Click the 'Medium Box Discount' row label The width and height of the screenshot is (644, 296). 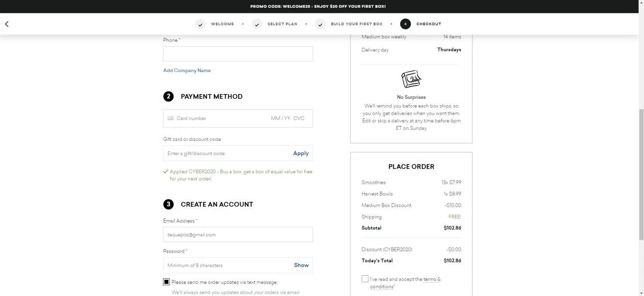[x=386, y=205]
